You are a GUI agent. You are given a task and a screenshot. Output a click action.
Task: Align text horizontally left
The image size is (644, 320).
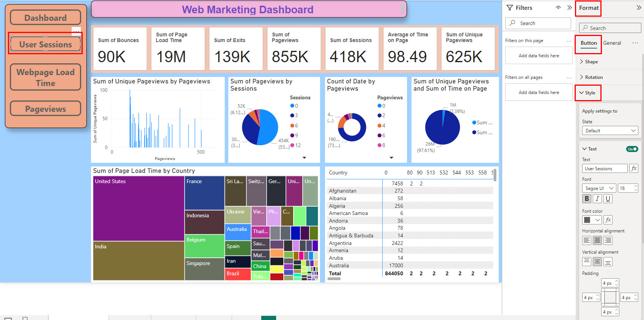[587, 240]
